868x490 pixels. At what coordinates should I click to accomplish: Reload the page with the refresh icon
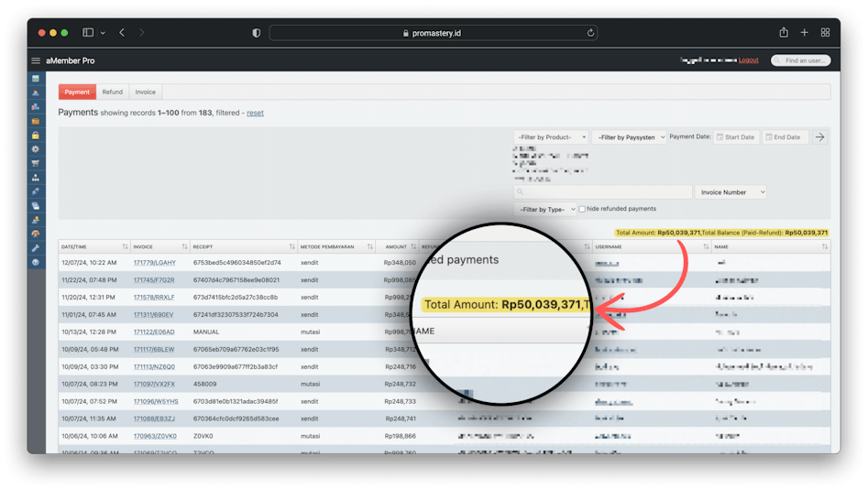click(590, 33)
